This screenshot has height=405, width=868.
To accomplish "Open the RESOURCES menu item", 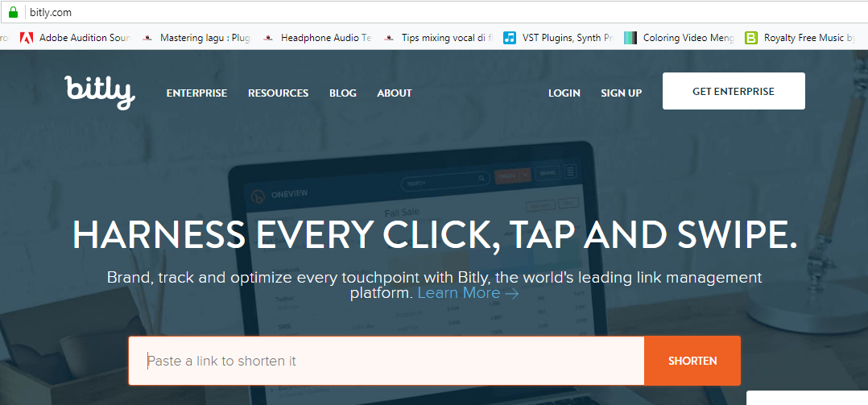I will 278,93.
